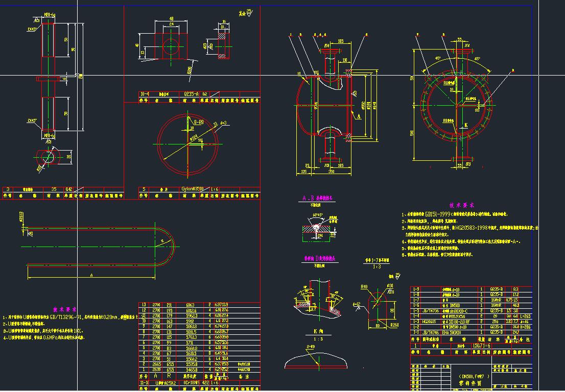Click the HG20615 standard cell in row 1-3
Screen dimensions: 565x392
[430, 322]
